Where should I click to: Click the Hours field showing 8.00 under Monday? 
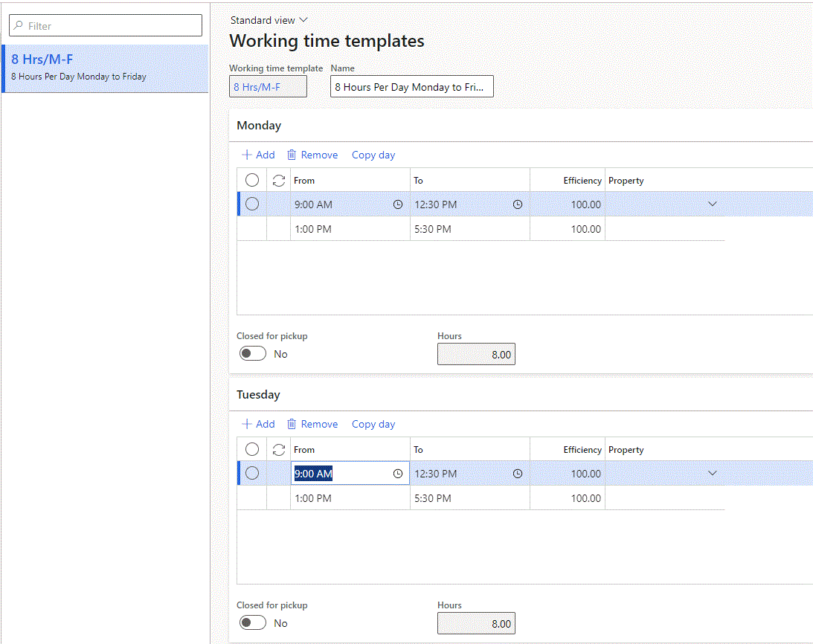click(476, 353)
